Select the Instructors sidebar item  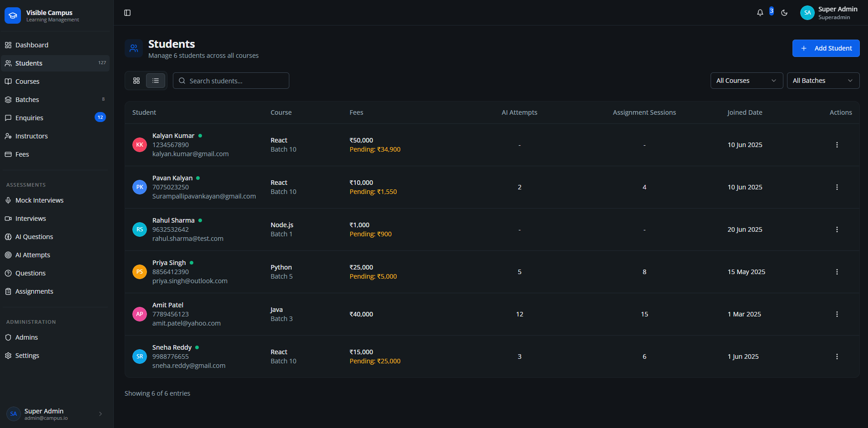[x=31, y=136]
